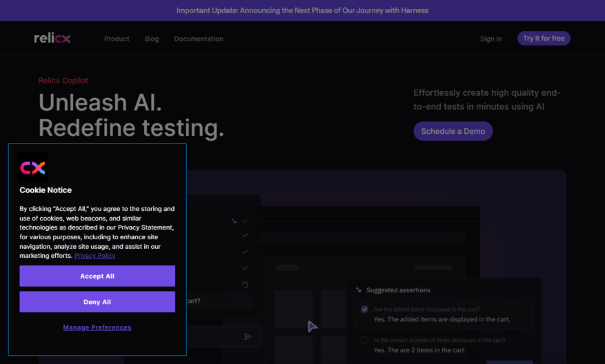605x364 pixels.
Task: Open Manage Preferences link
Action: pyautogui.click(x=97, y=327)
